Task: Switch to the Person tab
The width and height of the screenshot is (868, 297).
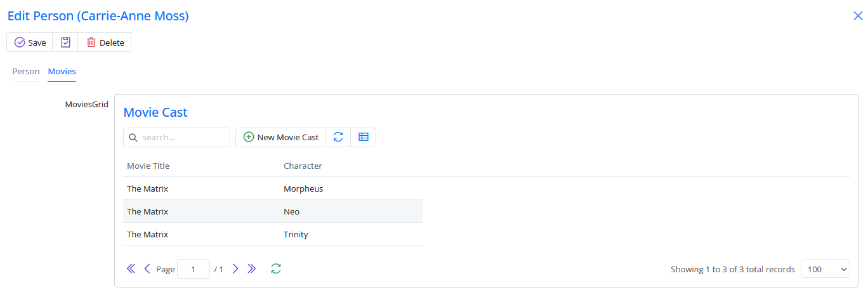Action: pos(26,72)
